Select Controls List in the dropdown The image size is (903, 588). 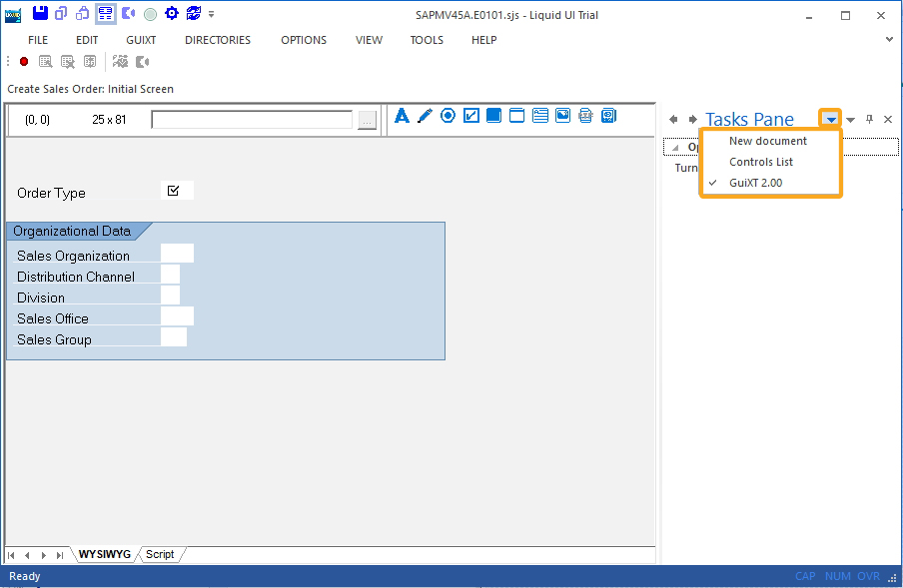[x=760, y=162]
